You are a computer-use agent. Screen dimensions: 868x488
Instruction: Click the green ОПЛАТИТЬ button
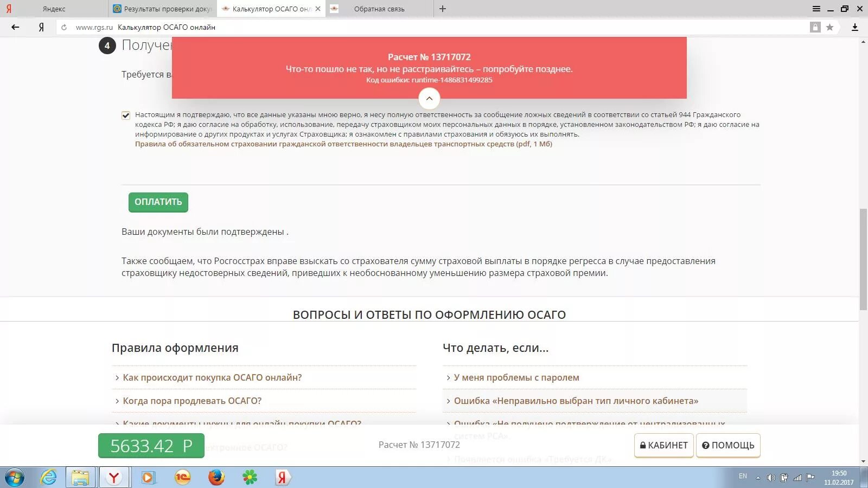point(158,202)
